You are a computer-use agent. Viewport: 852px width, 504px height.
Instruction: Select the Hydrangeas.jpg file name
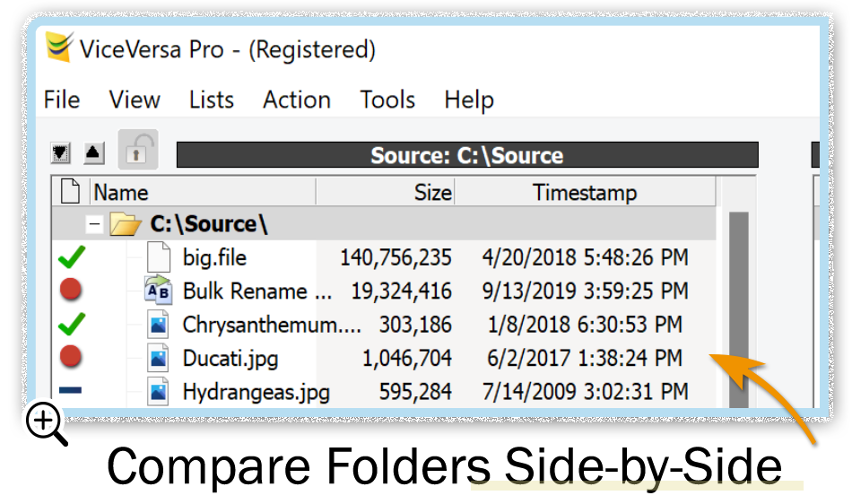tap(256, 392)
